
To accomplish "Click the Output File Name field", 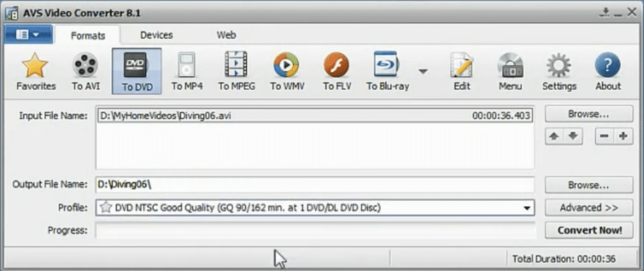I will pos(315,185).
